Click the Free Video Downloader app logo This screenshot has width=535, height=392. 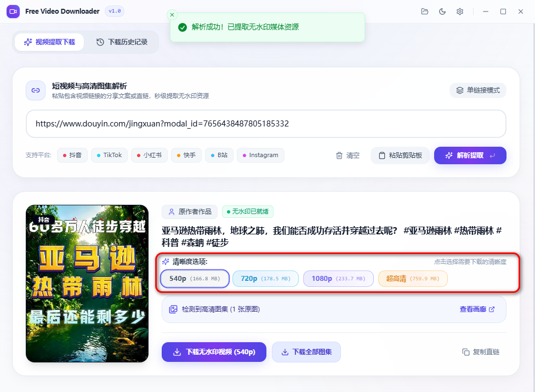click(x=13, y=11)
